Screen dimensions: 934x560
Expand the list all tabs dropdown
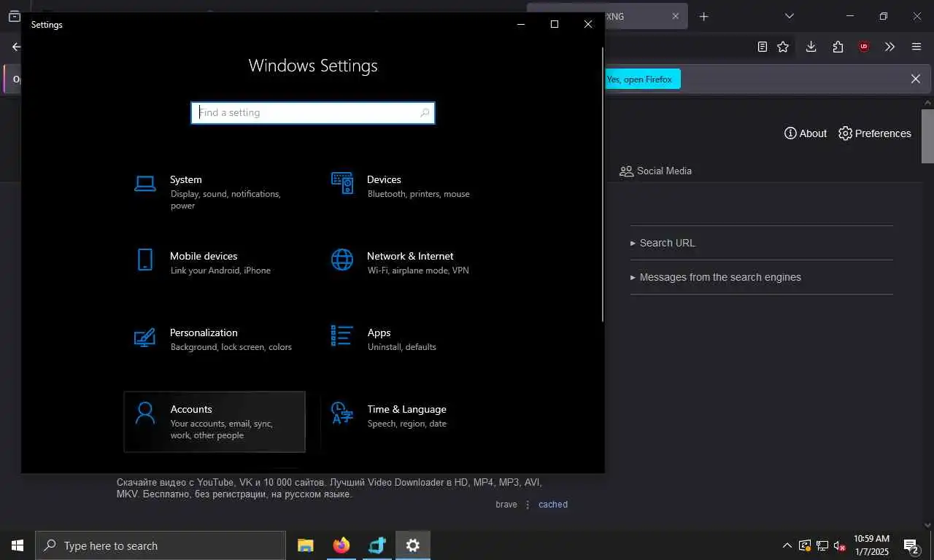click(789, 16)
